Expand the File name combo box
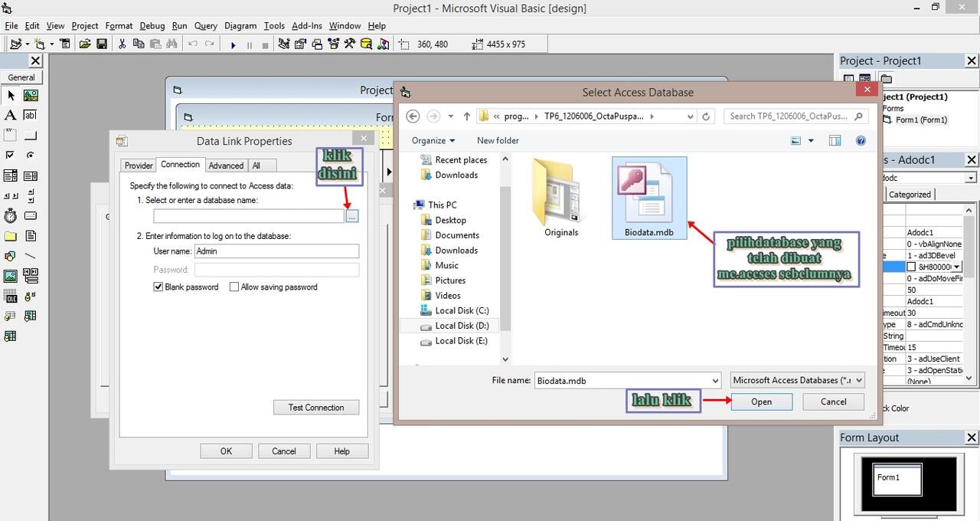The image size is (980, 521). [x=715, y=381]
